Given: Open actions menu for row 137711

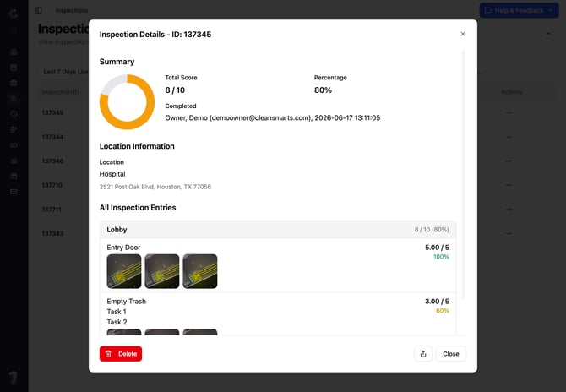Looking at the screenshot, I should [509, 210].
